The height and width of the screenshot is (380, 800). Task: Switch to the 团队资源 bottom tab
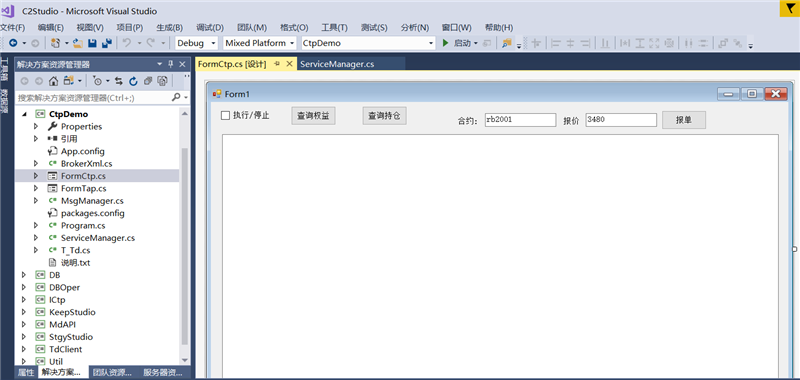click(113, 372)
